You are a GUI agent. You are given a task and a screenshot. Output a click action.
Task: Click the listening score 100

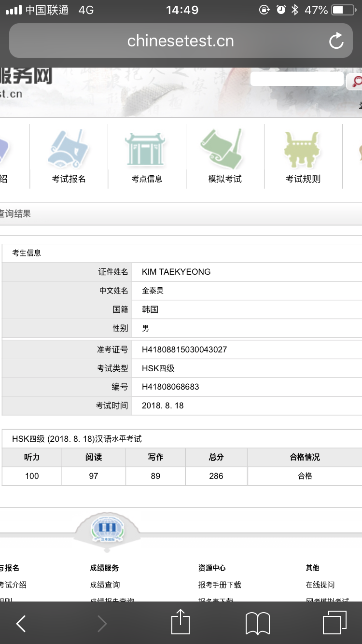point(32,476)
